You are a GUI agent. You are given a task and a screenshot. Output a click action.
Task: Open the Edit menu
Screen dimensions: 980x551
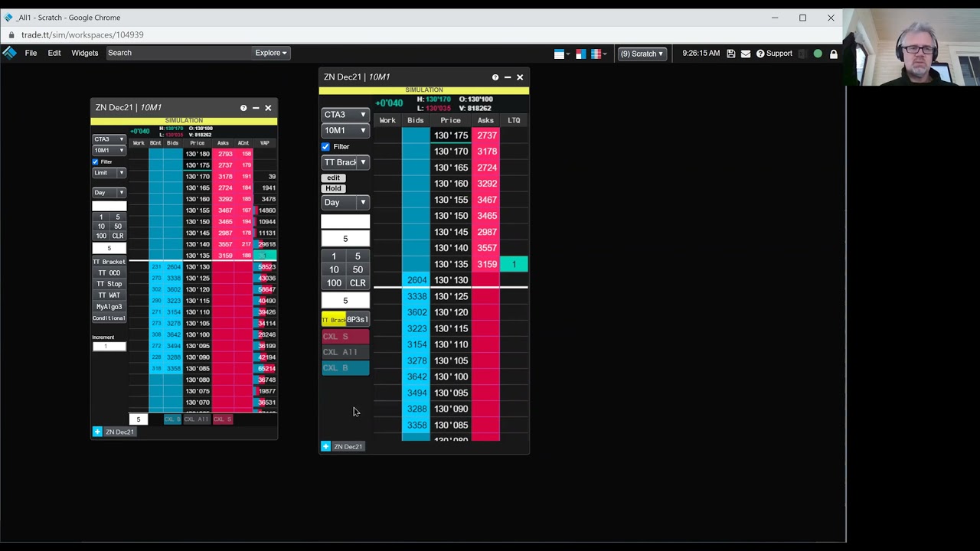click(x=54, y=53)
